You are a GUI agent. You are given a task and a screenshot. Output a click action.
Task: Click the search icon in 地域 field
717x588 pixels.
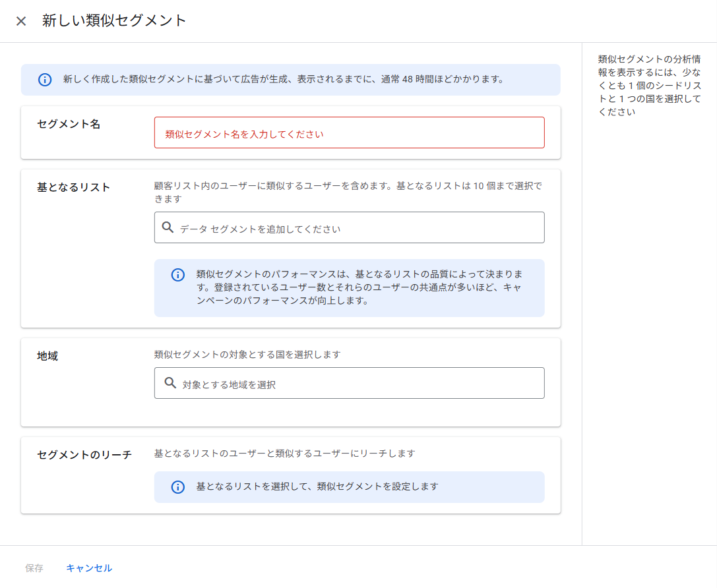tap(170, 383)
